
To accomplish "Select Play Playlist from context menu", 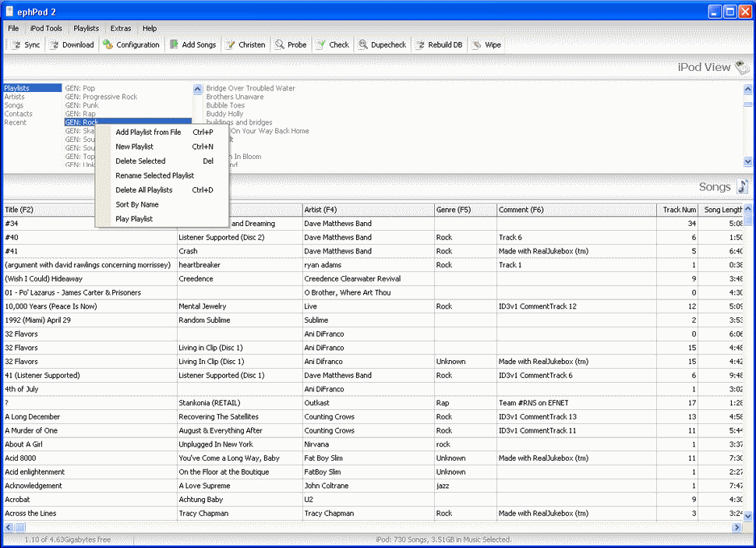I will [x=134, y=219].
